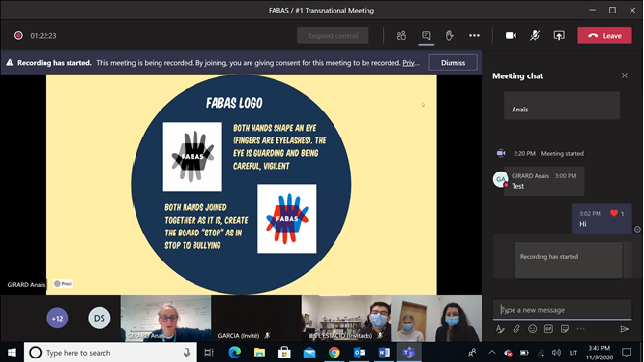This screenshot has height=362, width=644.
Task: Select the GARCIA (invité) participant tile
Action: [256, 318]
